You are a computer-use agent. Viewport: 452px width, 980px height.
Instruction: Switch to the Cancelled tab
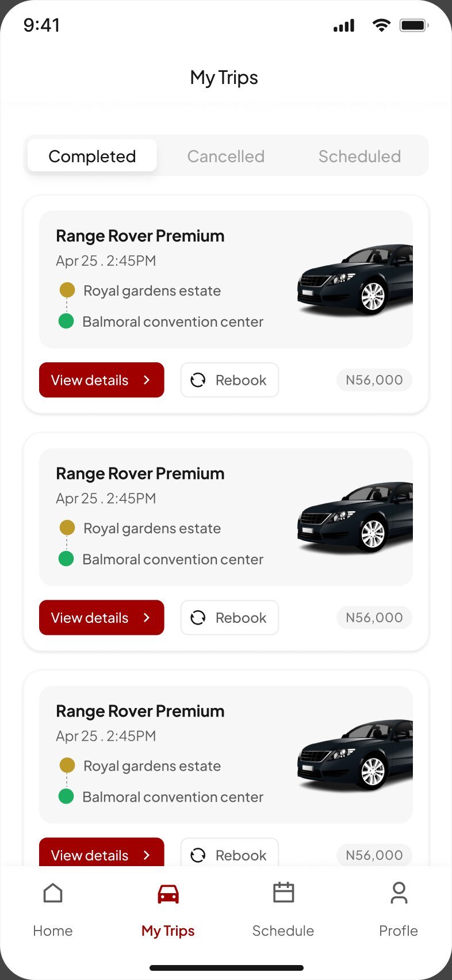pos(226,156)
